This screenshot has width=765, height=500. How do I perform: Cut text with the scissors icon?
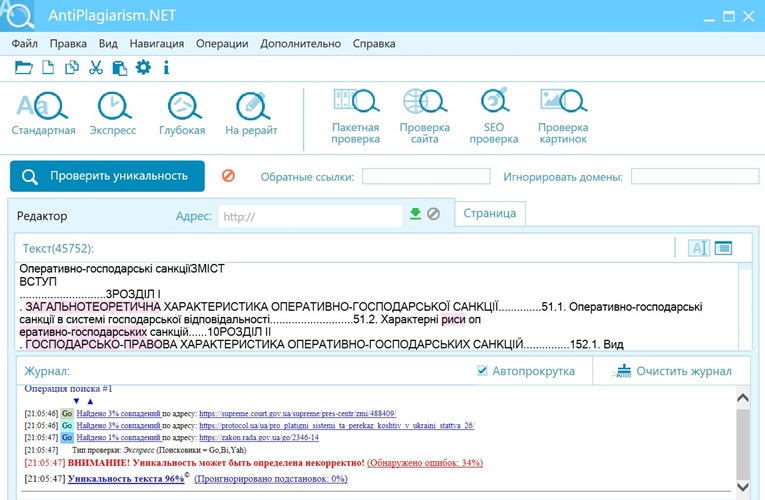96,67
